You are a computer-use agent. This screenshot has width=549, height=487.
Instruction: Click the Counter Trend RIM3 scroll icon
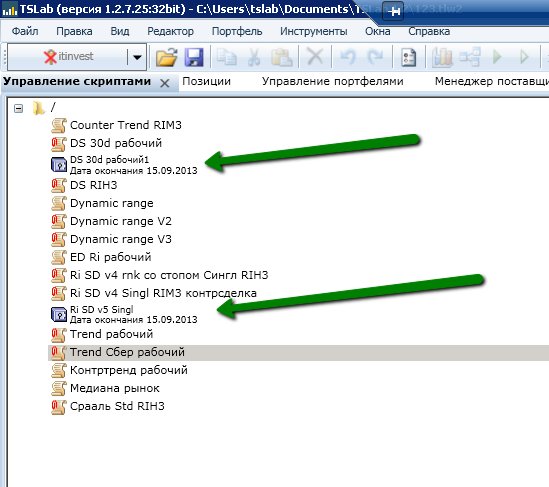click(x=58, y=125)
